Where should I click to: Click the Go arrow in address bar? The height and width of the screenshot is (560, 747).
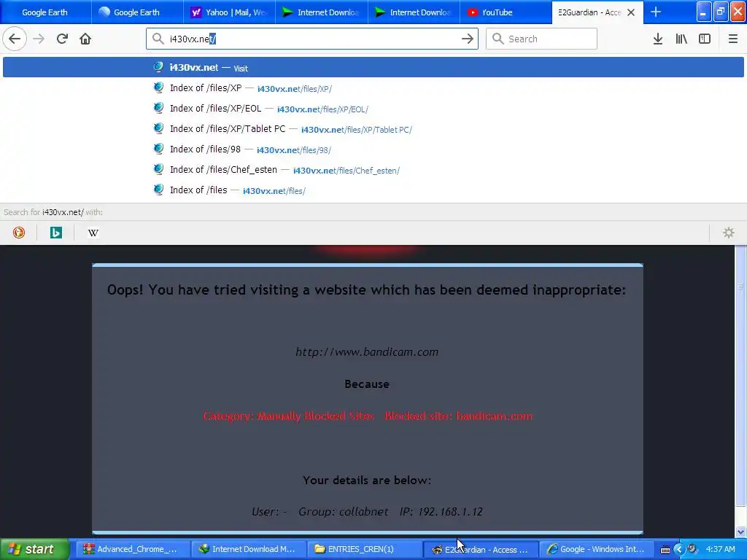click(468, 39)
